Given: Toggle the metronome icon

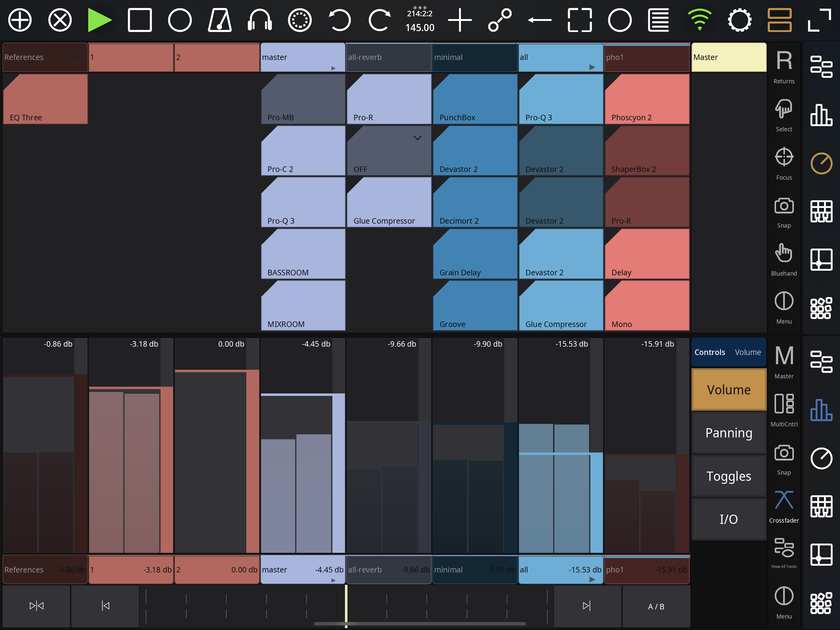Looking at the screenshot, I should click(220, 20).
